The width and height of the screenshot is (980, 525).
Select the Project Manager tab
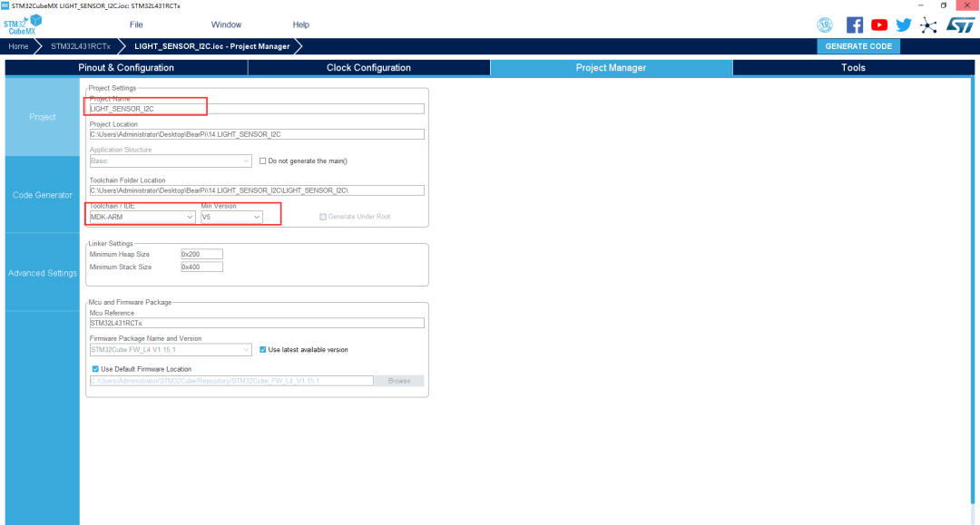[612, 67]
